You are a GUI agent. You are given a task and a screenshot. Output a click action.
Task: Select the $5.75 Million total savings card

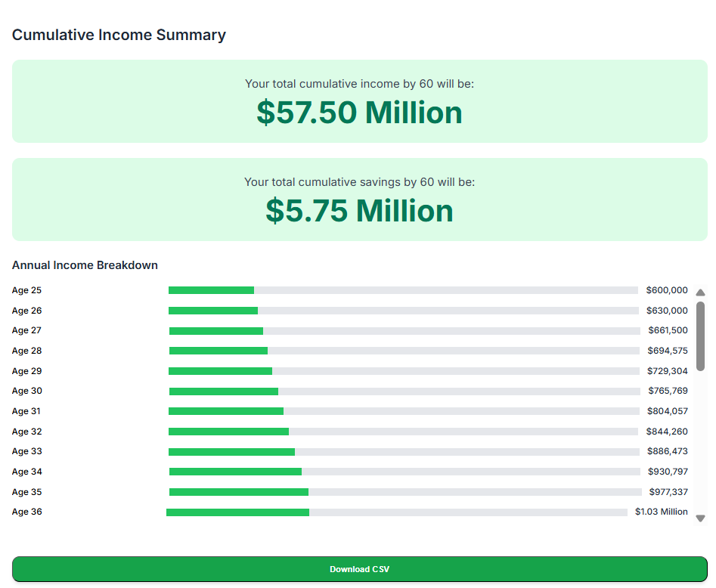point(359,200)
